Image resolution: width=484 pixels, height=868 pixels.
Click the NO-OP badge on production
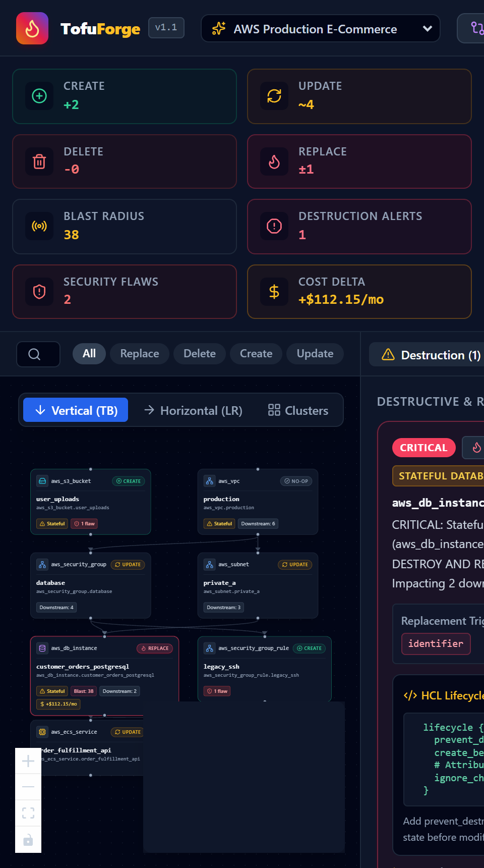click(x=296, y=481)
